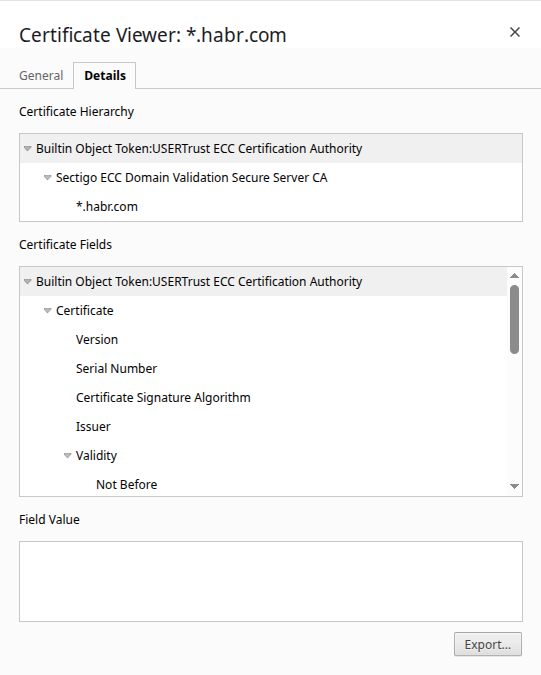Viewport: 541px width, 675px height.
Task: Collapse the Validity node triangle
Action: pyautogui.click(x=68, y=455)
